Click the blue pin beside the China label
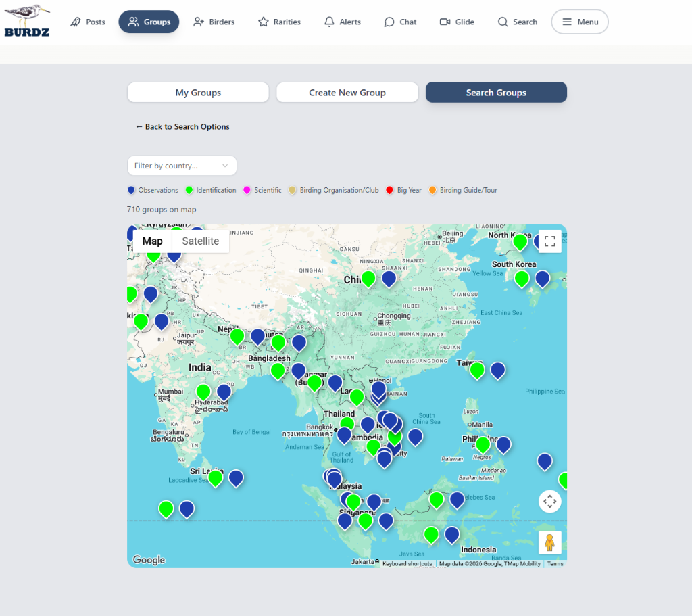 pos(389,279)
